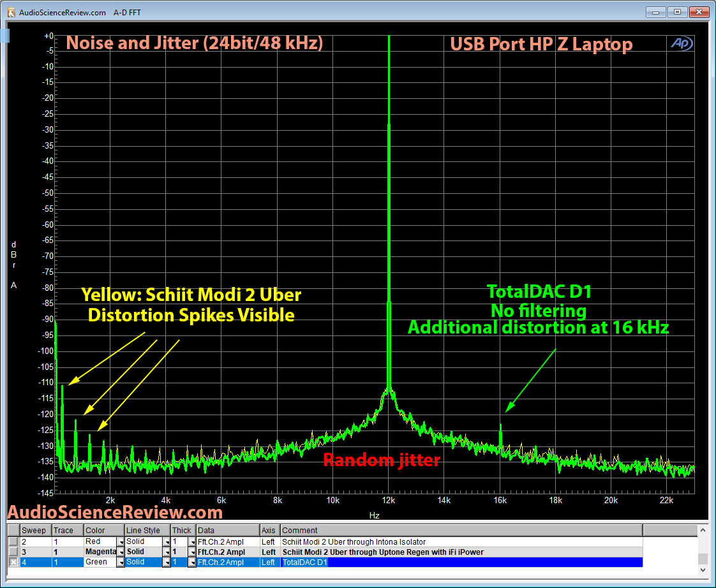Open thickness dropdown for sweep 2
This screenshot has height=588, width=716.
192,542
